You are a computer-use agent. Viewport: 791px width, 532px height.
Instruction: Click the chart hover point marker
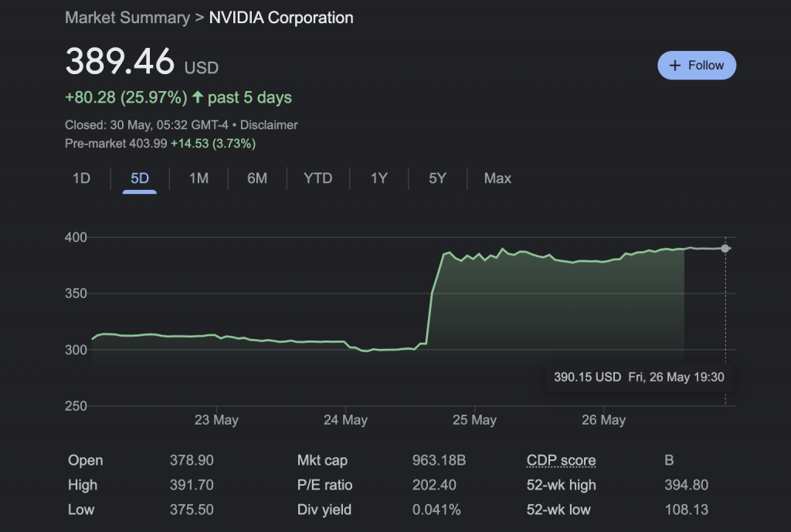[x=725, y=248]
